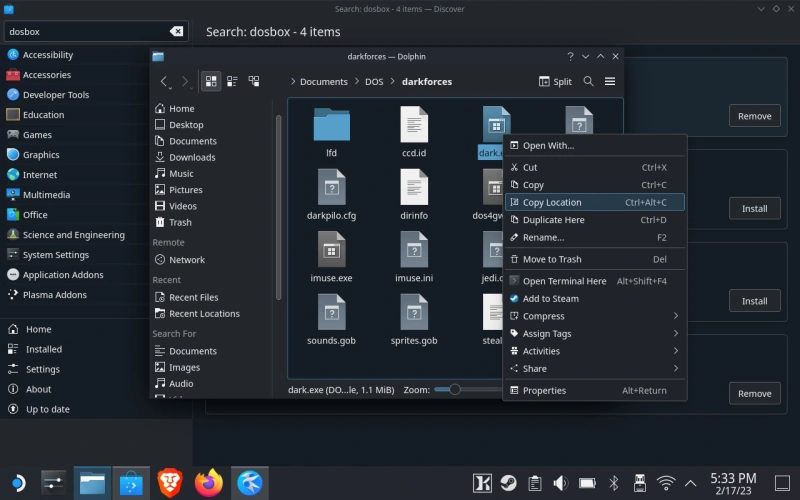Switch Dolphin to Icons view mode
800x500 pixels.
[211, 81]
